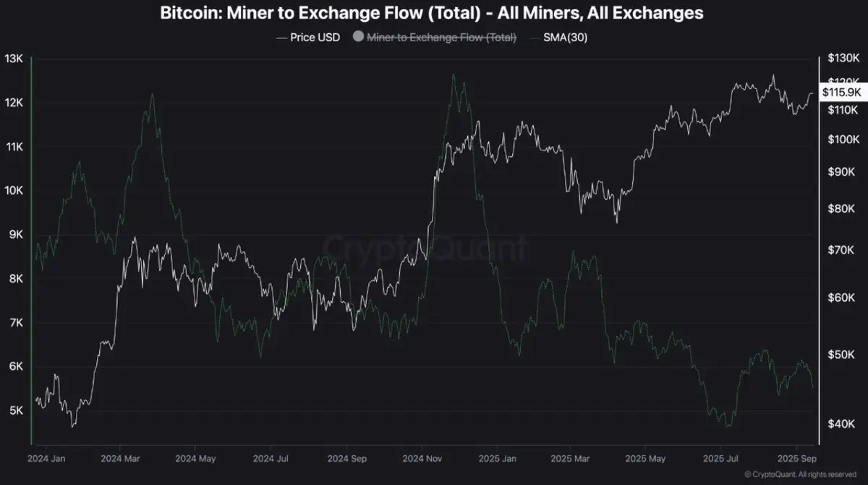Click the $40K right axis label
Image resolution: width=868 pixels, height=485 pixels.
tap(839, 423)
